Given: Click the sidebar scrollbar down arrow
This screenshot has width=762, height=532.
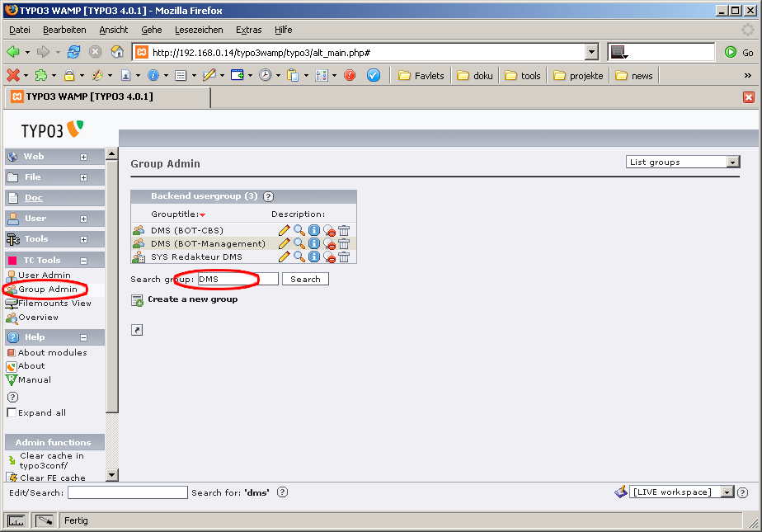Looking at the screenshot, I should [112, 474].
